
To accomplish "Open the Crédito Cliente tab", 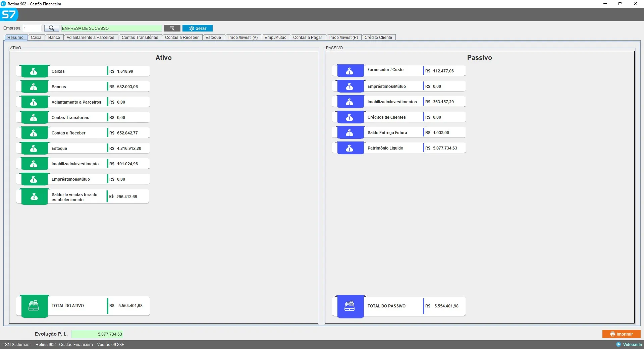I will tap(378, 38).
